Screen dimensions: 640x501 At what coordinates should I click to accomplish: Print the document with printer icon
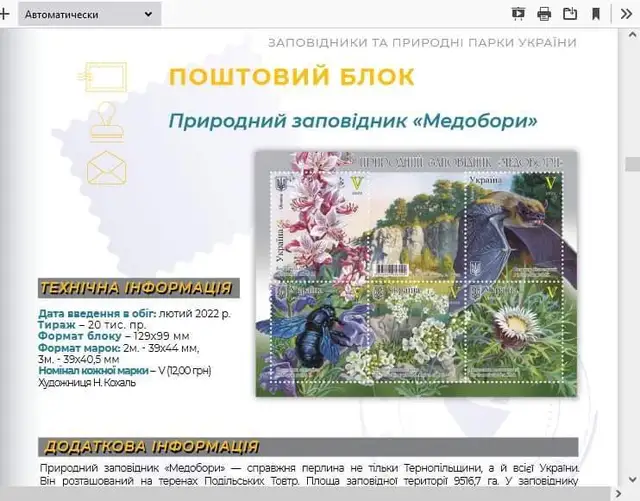coord(544,14)
